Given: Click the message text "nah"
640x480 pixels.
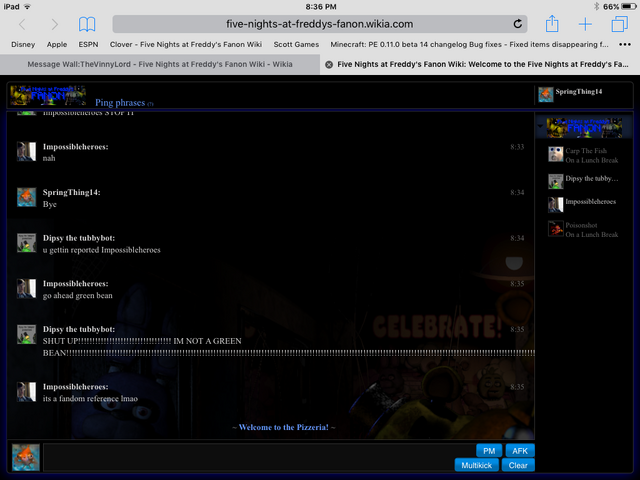Looking at the screenshot, I should tap(49, 158).
